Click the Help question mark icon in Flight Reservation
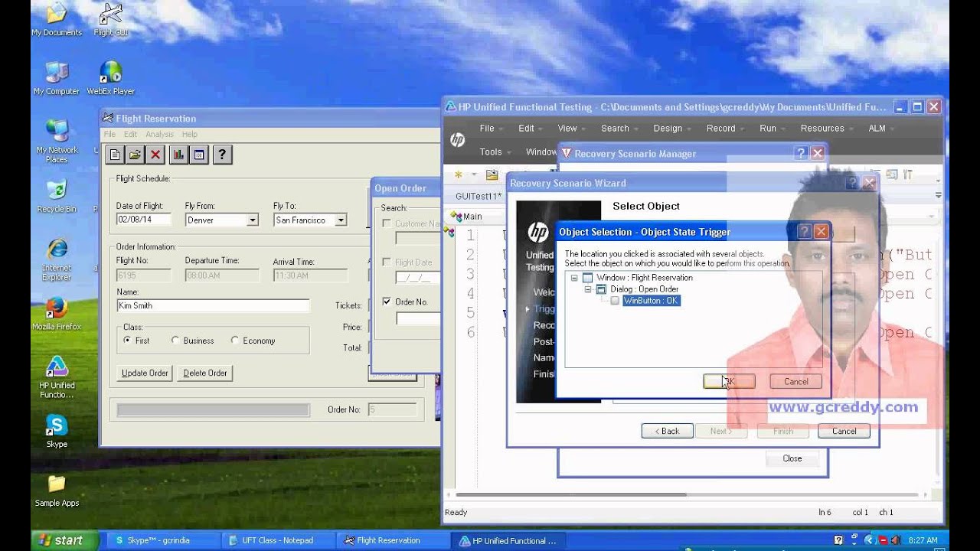 222,155
